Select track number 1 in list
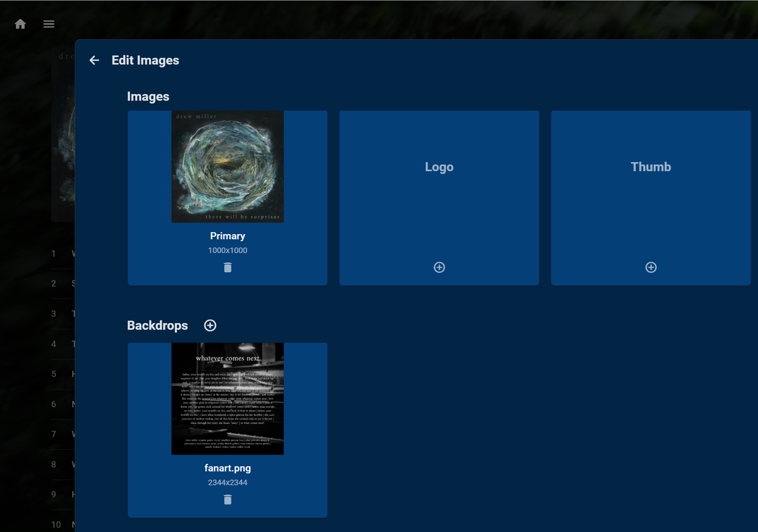This screenshot has height=532, width=758. coord(54,254)
